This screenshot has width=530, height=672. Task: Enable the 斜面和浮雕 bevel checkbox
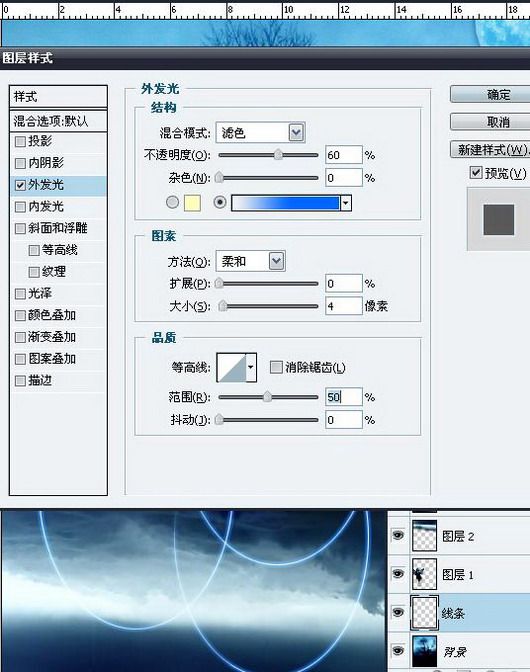tap(20, 228)
